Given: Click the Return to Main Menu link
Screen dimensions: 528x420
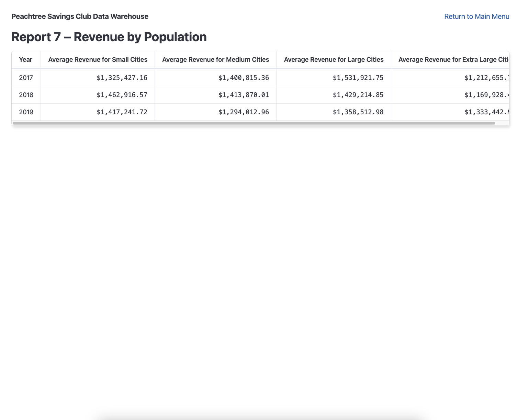Looking at the screenshot, I should tap(477, 16).
